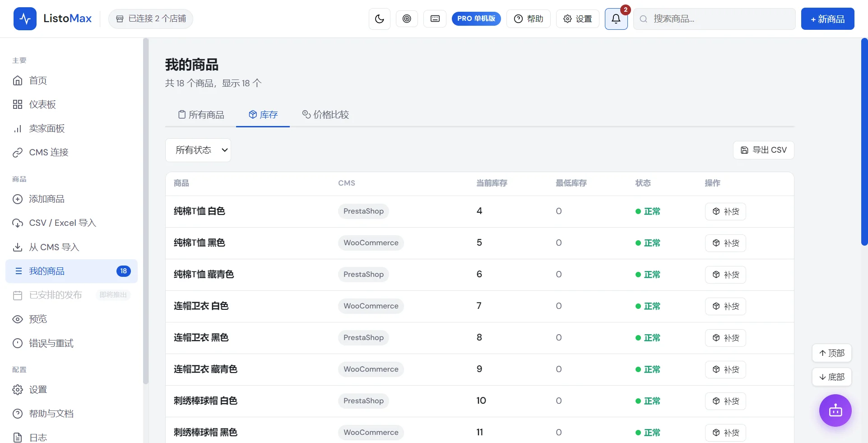
Task: Switch to the 价格比较 tab
Action: coord(325,115)
